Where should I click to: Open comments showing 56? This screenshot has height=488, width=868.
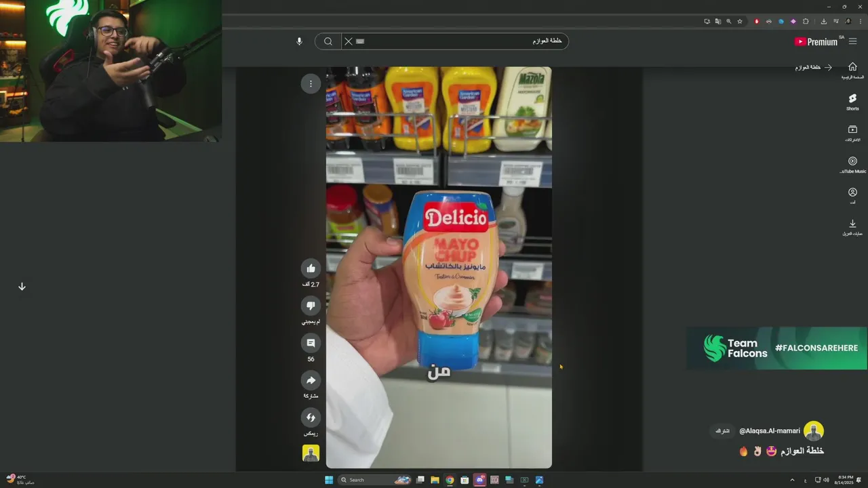click(x=311, y=343)
